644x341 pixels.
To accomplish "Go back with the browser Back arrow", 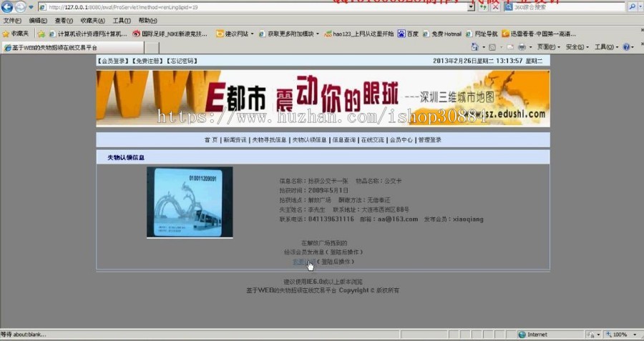I will 7,6.
